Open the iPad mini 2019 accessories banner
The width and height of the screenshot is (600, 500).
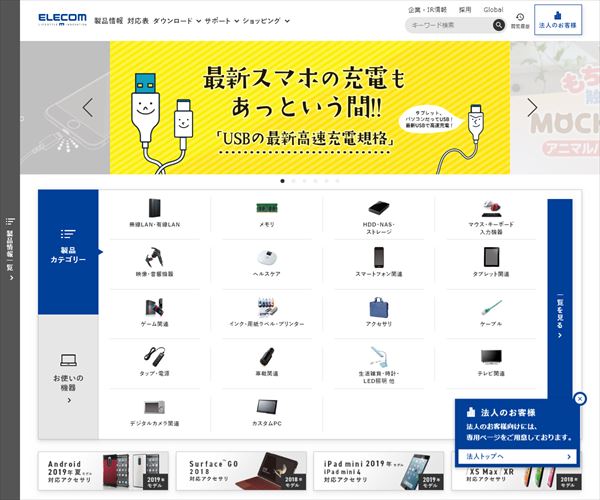point(379,471)
